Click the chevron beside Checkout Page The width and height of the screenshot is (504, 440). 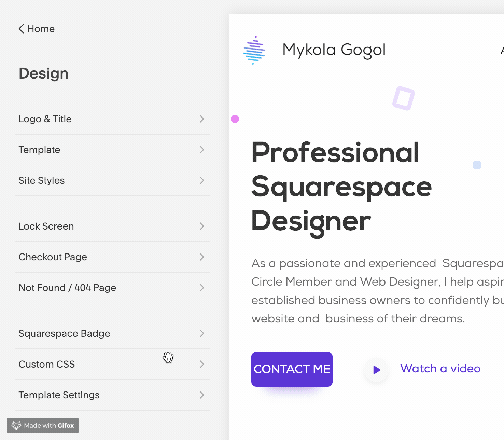tap(202, 257)
